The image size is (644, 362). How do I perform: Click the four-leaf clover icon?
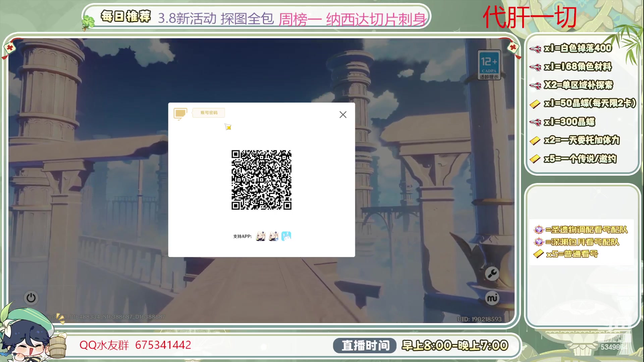pyautogui.click(x=89, y=22)
